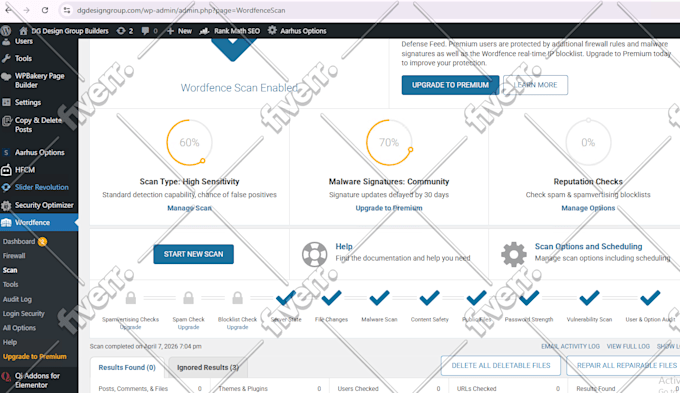The image size is (680, 393).
Task: Click VIEW FULL LOG link
Action: [x=628, y=346]
